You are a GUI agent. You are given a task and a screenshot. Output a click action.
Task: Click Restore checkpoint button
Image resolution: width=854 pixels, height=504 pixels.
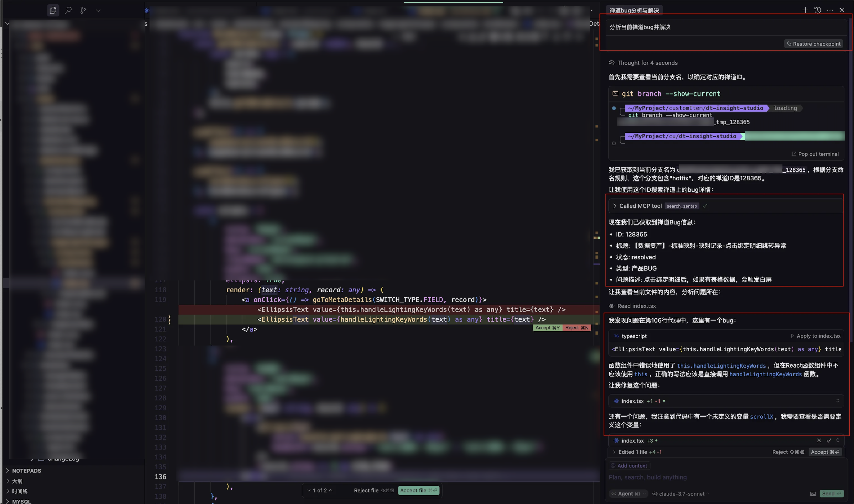click(813, 44)
